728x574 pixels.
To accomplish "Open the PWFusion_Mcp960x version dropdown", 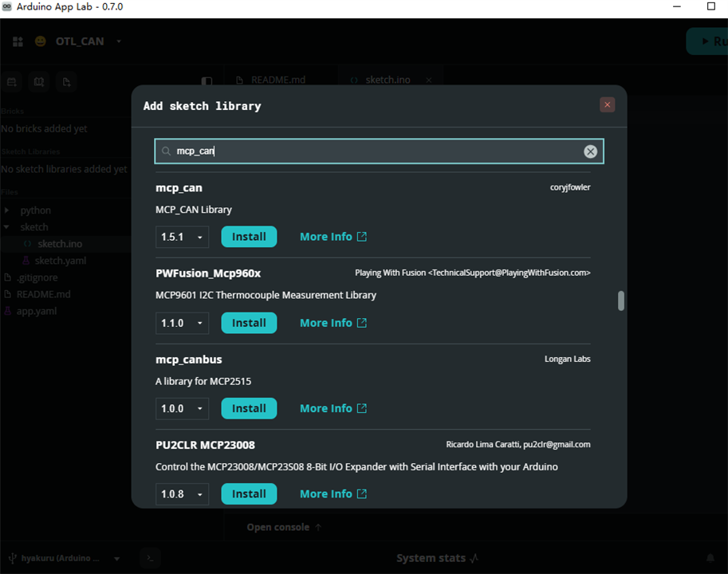I will coord(182,323).
